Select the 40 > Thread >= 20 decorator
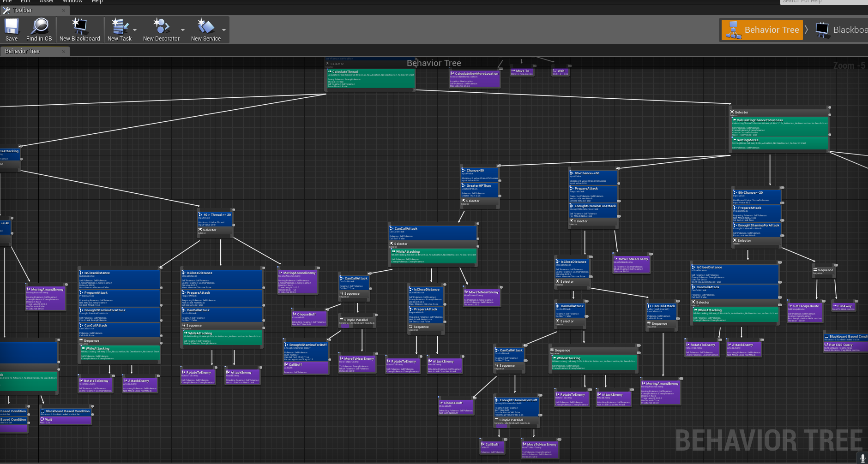 click(x=216, y=219)
